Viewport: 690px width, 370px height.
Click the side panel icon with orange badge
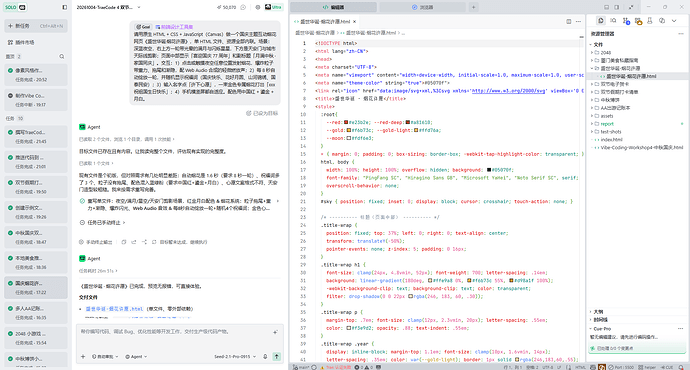[x=638, y=21]
